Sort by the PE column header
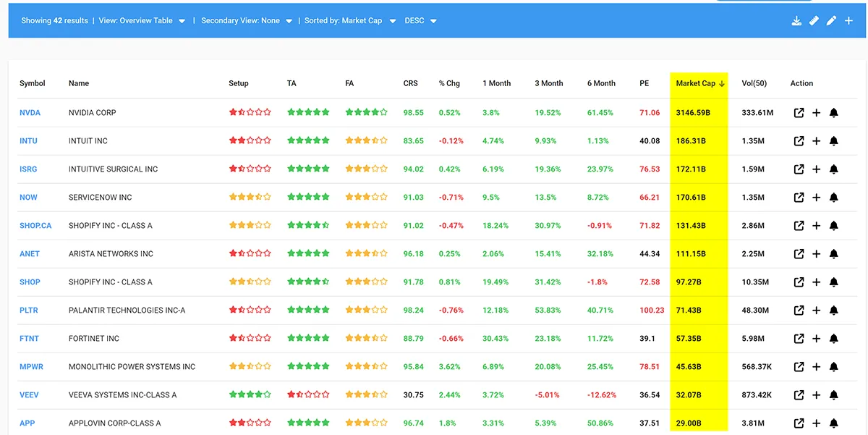Viewport: 868px width, 435px height. [x=644, y=83]
